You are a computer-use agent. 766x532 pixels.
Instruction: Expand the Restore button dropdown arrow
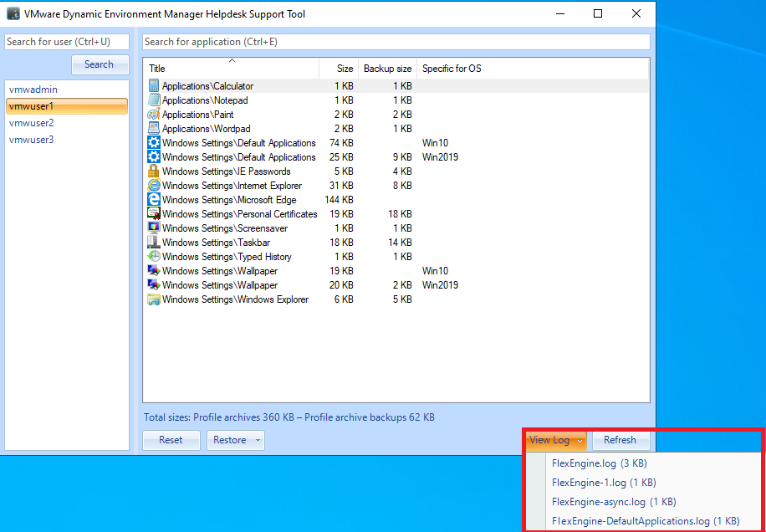[258, 441]
